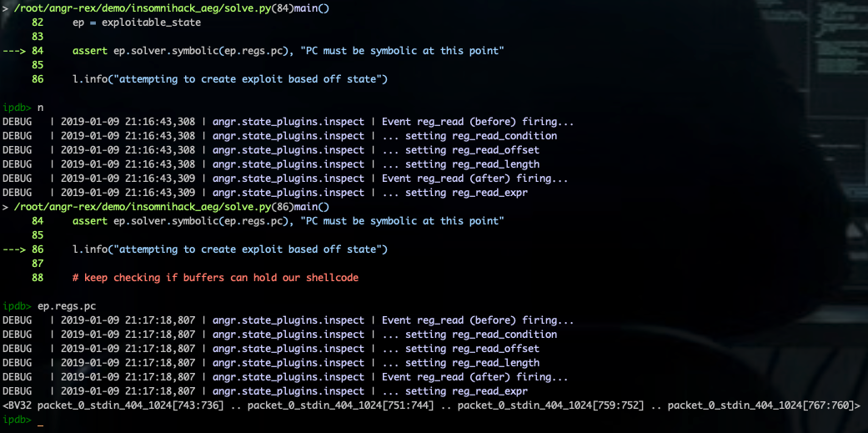Click the arrow marker at line 86
Viewport: 868px width, 433px height.
[14, 249]
